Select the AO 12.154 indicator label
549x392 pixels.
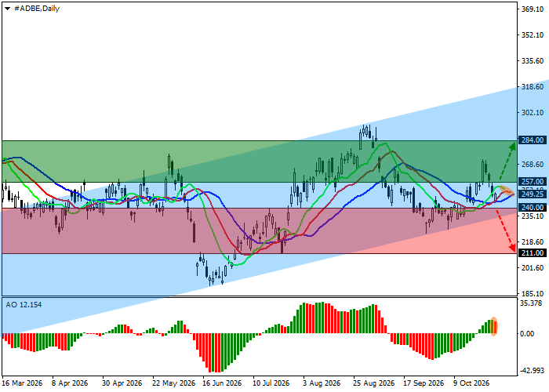tap(24, 305)
